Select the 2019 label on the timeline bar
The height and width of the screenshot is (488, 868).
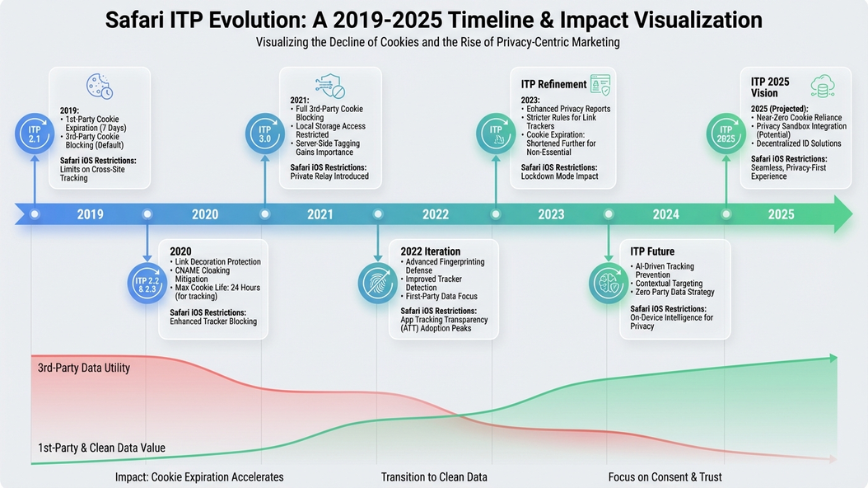click(x=90, y=213)
